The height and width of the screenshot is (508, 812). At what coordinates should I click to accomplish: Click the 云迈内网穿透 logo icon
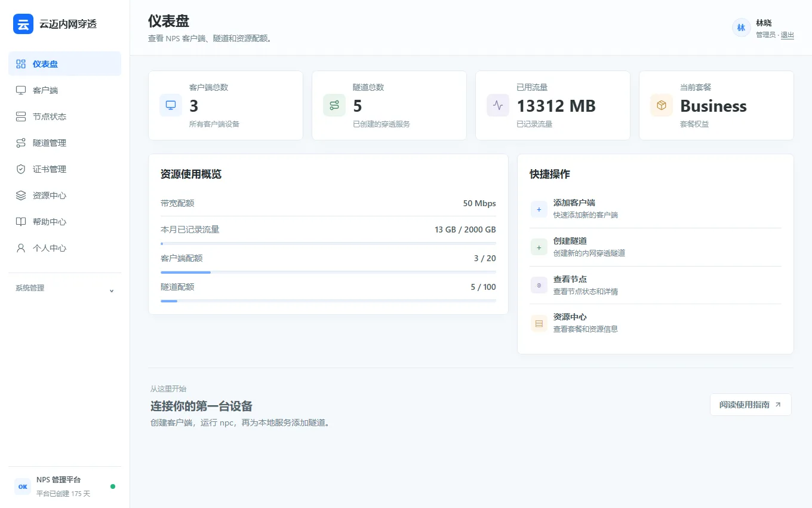pyautogui.click(x=23, y=24)
